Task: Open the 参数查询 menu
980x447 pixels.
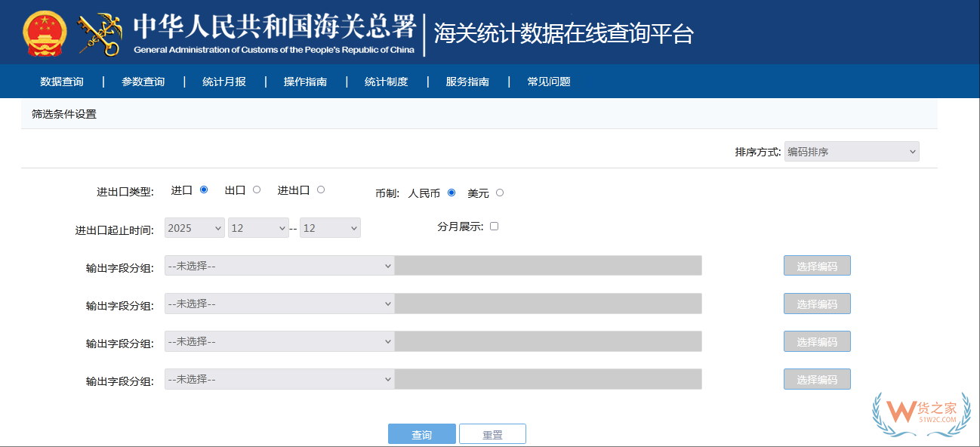Action: coord(142,81)
